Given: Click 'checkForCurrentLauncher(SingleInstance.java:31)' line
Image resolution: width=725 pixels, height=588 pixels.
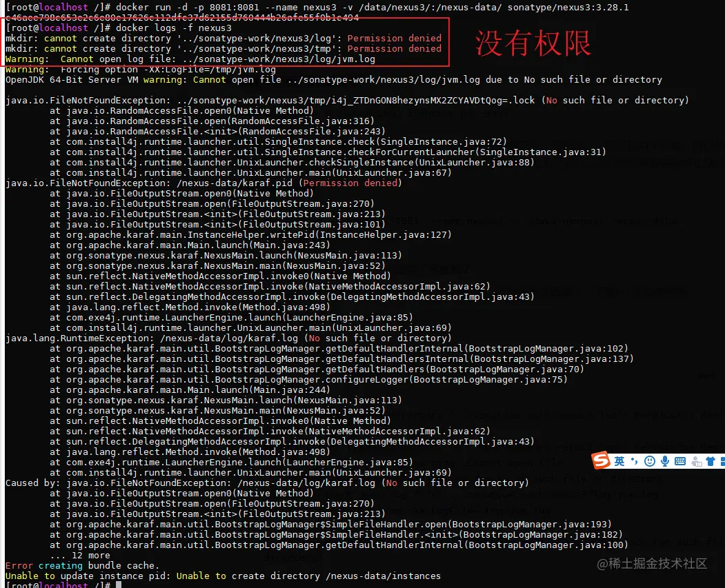Looking at the screenshot, I should 328,152.
